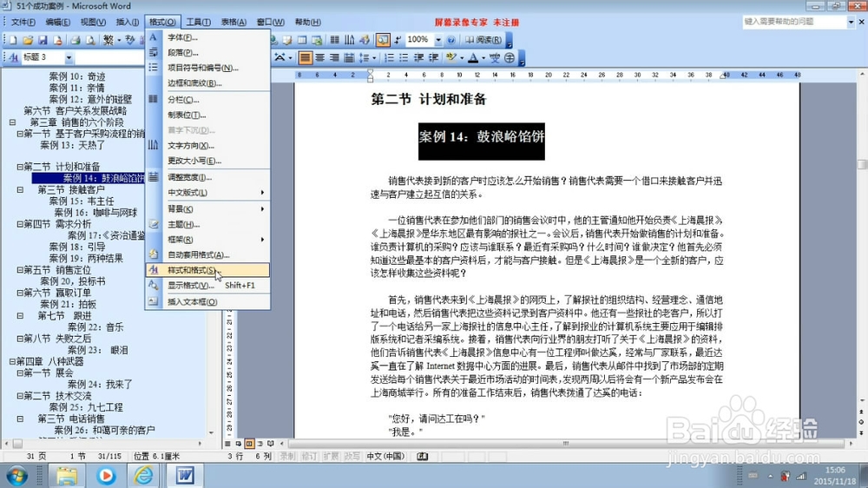
Task: Open the 编辑(E) menu
Action: coord(57,23)
